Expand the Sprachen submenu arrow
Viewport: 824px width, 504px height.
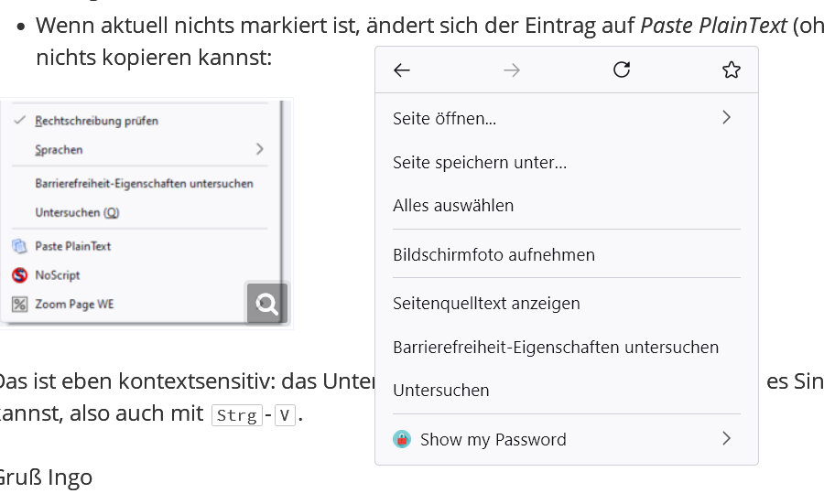click(x=260, y=149)
